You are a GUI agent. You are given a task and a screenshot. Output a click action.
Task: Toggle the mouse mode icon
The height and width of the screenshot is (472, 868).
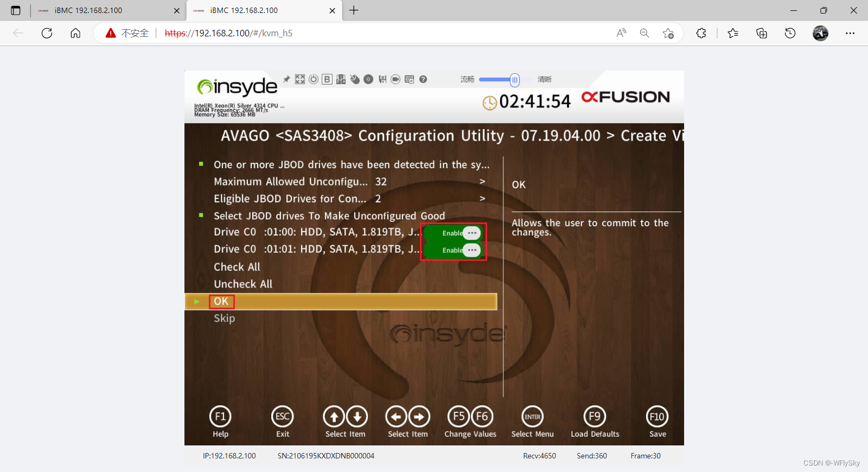coord(355,79)
